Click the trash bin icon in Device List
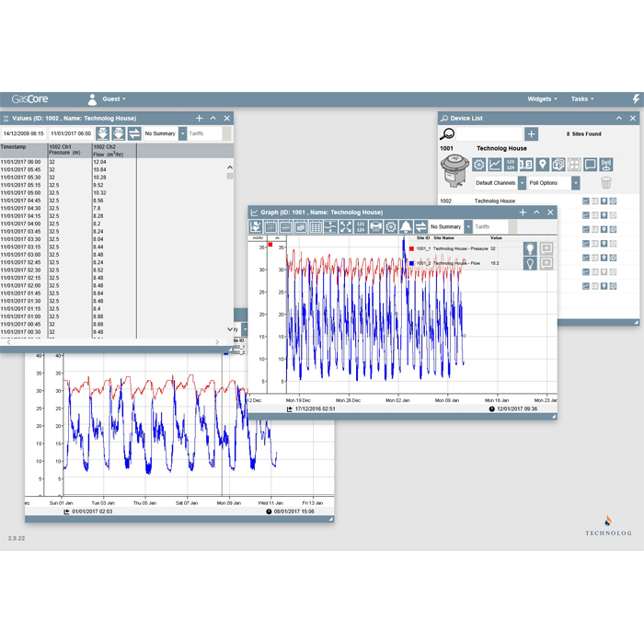 coord(606,182)
